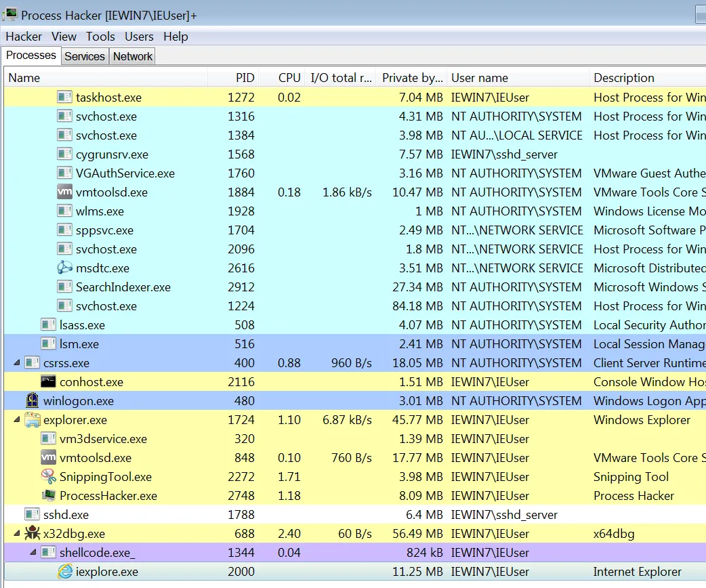Switch to the Network tab
706x588 pixels.
tap(133, 57)
